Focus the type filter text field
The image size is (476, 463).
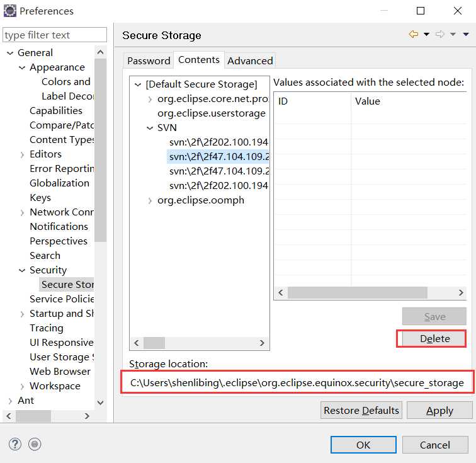click(55, 35)
